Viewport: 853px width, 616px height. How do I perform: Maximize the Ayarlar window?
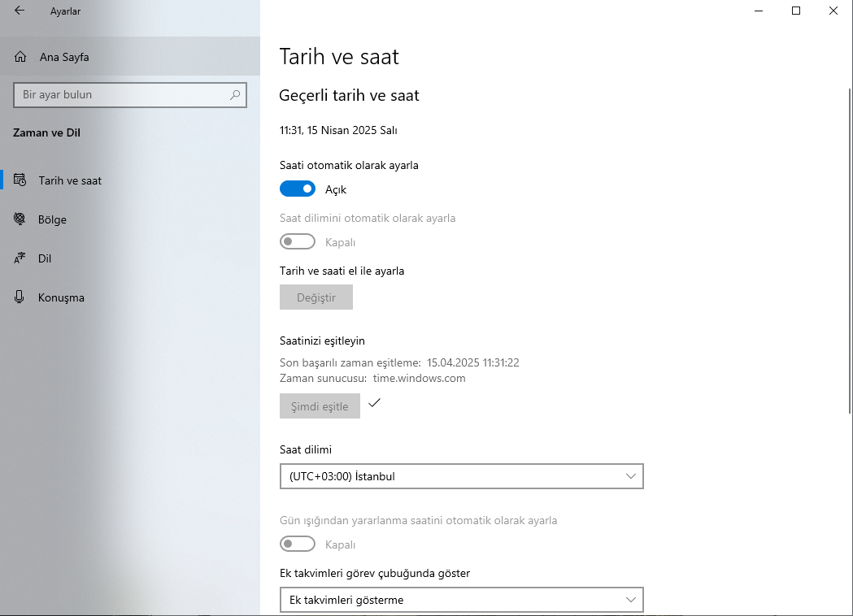point(796,11)
